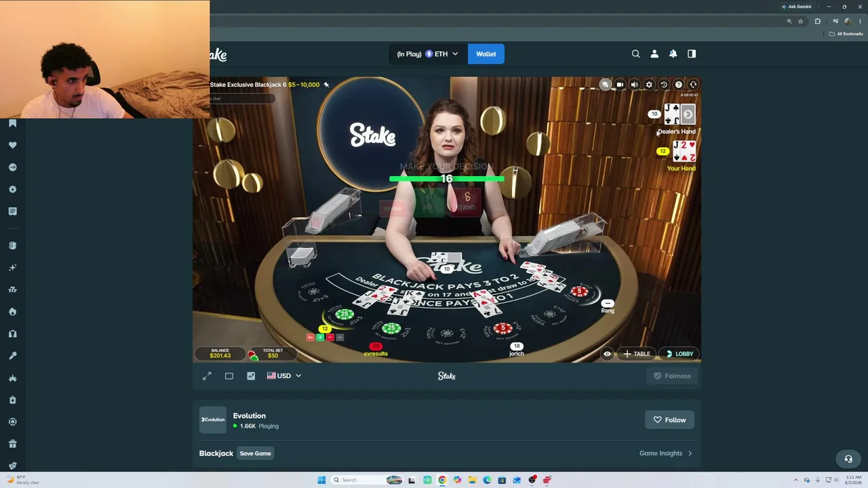Click the Rang player label

608,311
